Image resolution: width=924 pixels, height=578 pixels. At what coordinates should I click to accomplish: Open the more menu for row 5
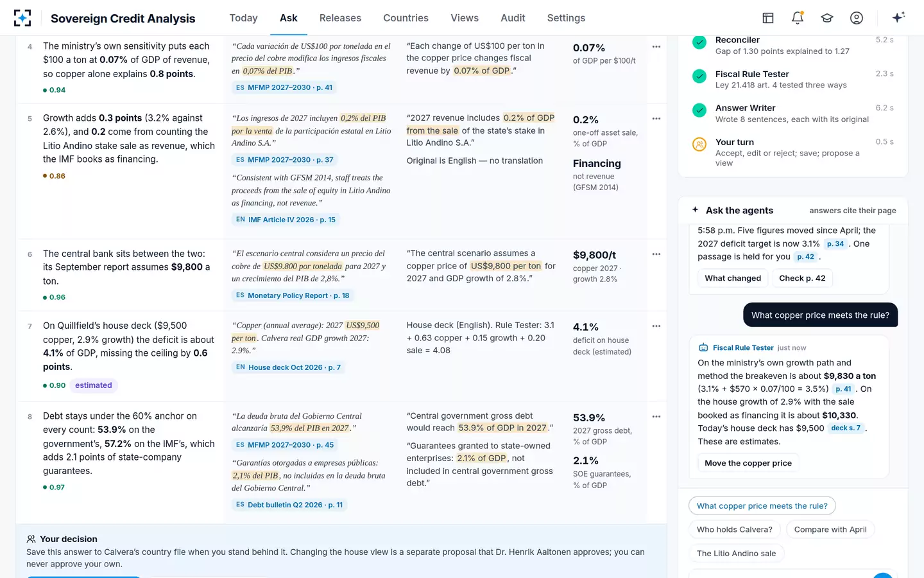point(656,118)
